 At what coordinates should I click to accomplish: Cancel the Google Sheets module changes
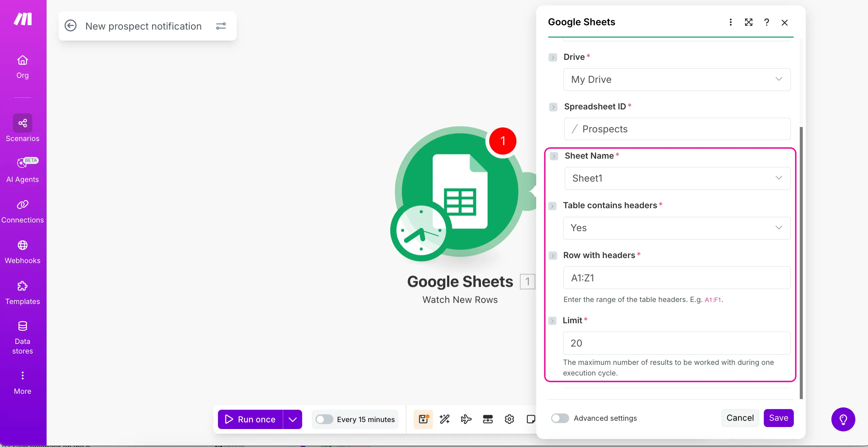740,418
